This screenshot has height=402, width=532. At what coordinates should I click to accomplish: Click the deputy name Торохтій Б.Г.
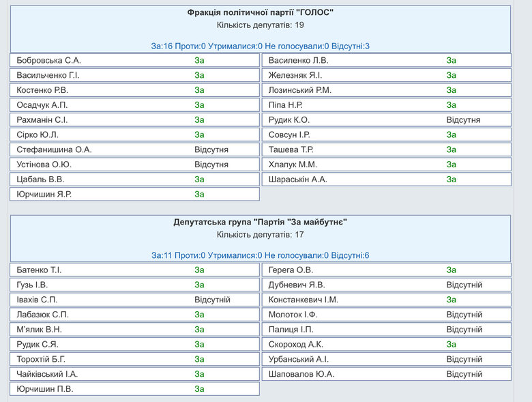[x=41, y=360]
